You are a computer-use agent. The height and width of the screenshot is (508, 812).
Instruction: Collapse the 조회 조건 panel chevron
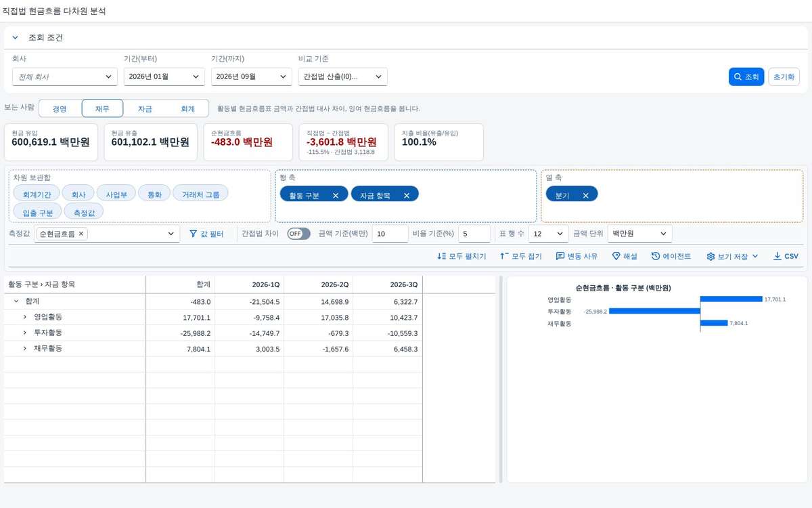tap(16, 38)
